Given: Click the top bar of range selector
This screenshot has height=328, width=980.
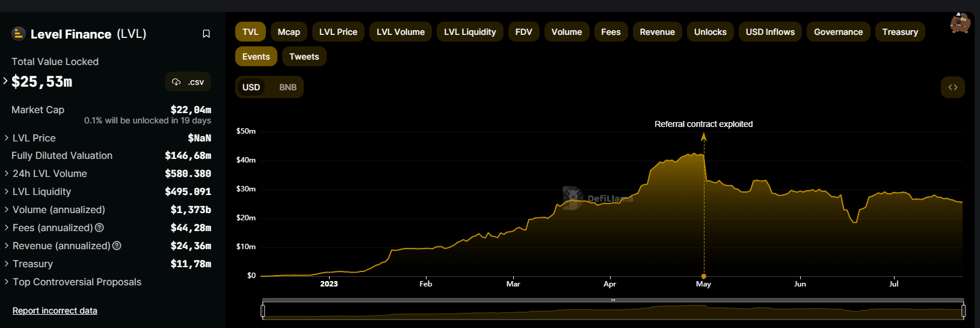Looking at the screenshot, I should (x=613, y=300).
